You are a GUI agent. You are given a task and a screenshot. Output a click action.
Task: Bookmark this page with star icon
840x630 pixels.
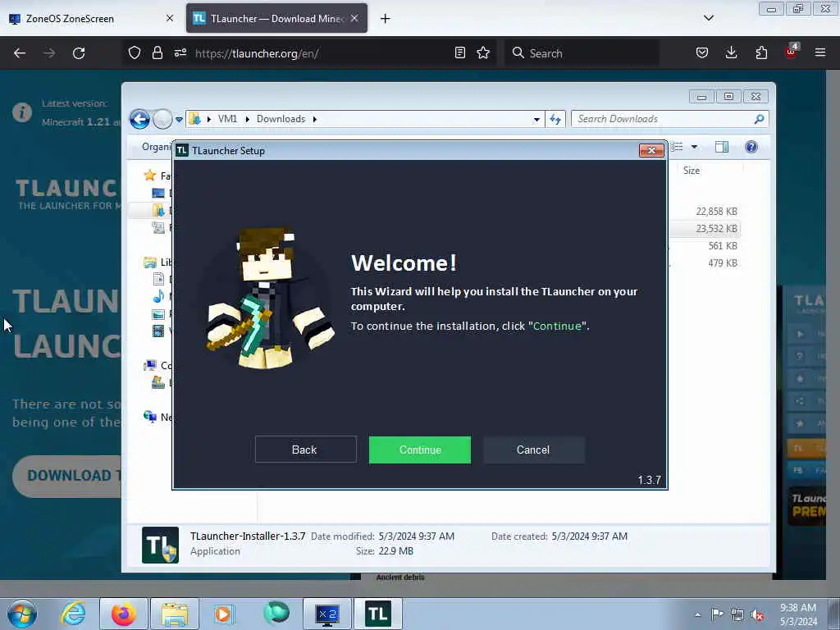(483, 52)
